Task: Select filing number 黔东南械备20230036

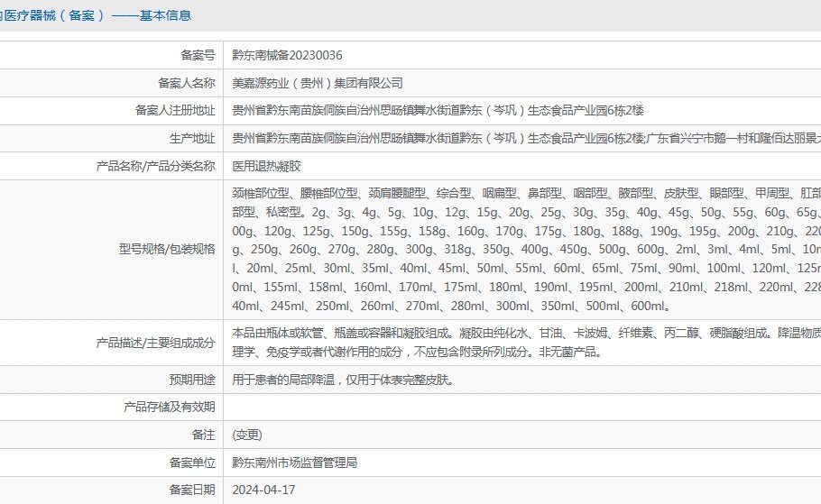Action: click(287, 55)
